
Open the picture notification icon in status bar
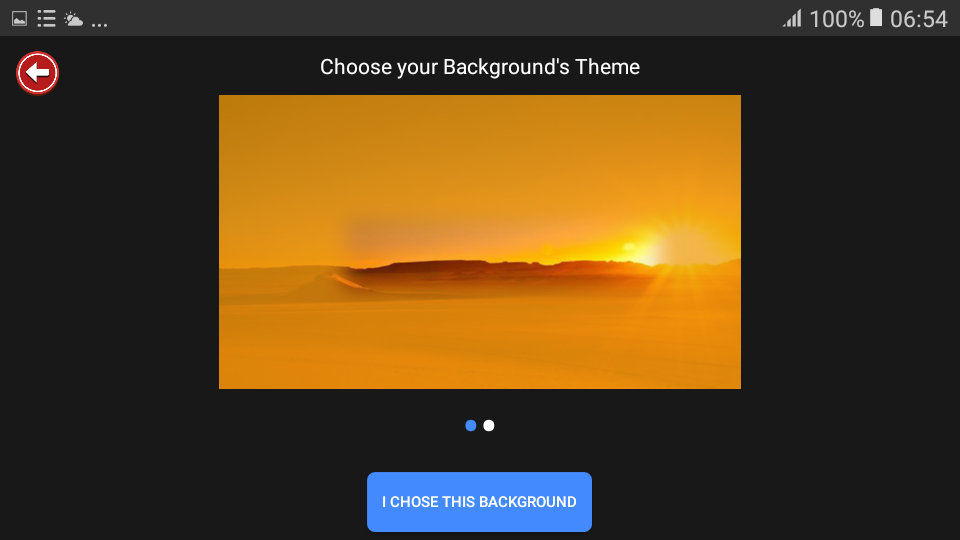click(20, 19)
